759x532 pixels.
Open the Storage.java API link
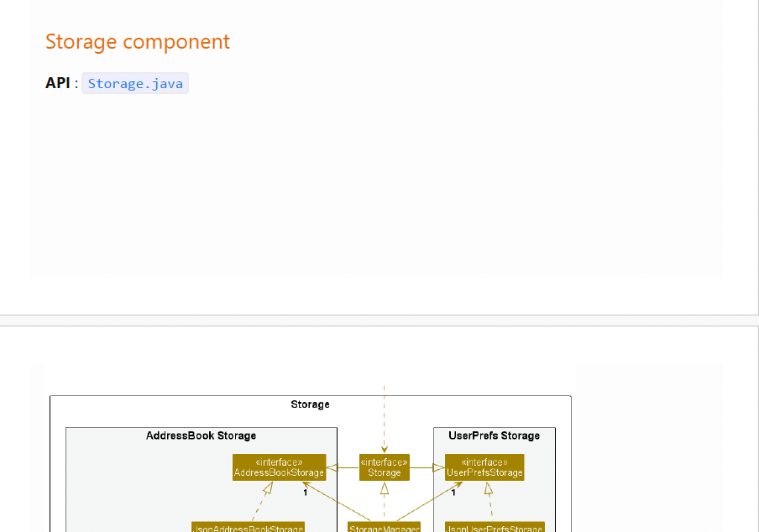click(x=135, y=84)
